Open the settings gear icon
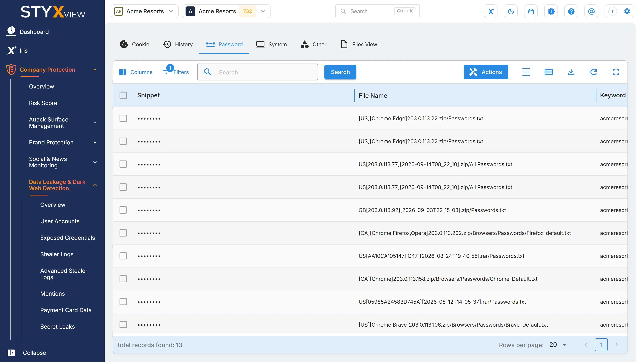644x362 pixels. coord(627,11)
